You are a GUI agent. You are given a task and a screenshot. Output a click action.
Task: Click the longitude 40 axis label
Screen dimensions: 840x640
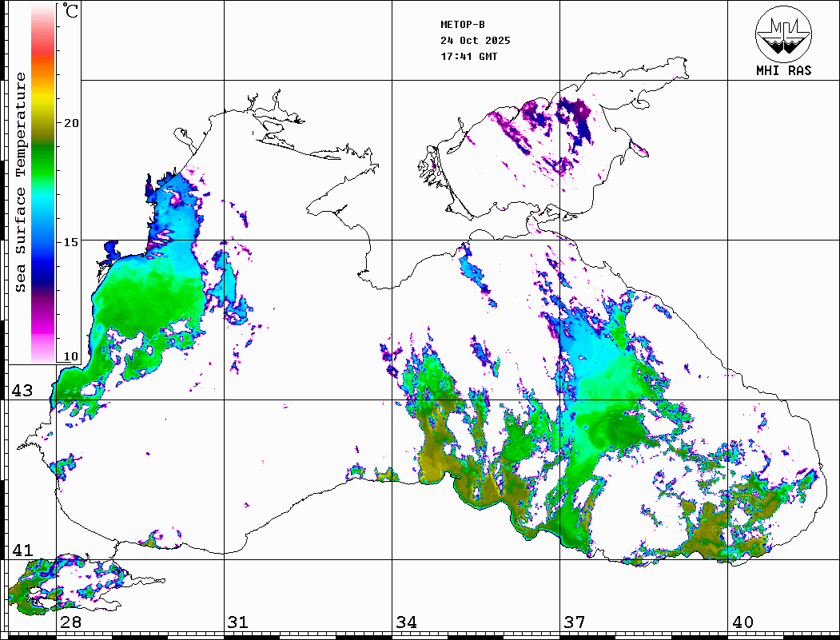pyautogui.click(x=742, y=622)
